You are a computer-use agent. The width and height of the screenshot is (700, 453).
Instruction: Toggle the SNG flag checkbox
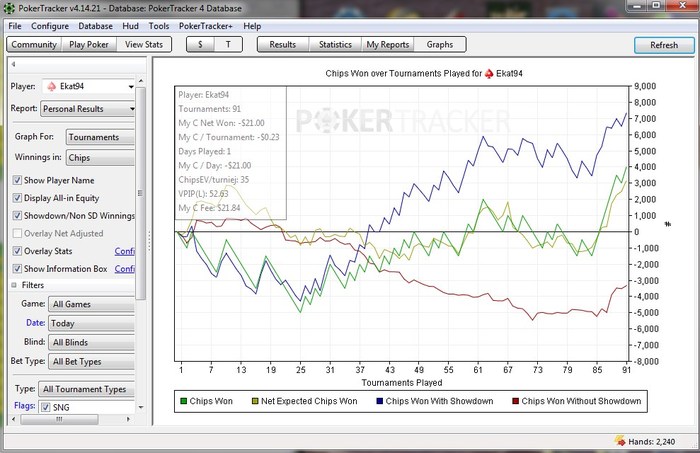click(x=46, y=407)
